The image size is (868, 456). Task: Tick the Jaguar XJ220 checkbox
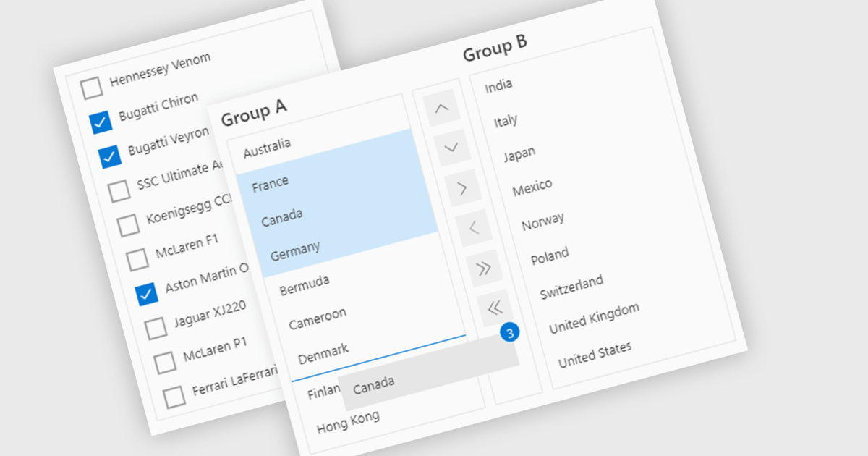tap(156, 329)
